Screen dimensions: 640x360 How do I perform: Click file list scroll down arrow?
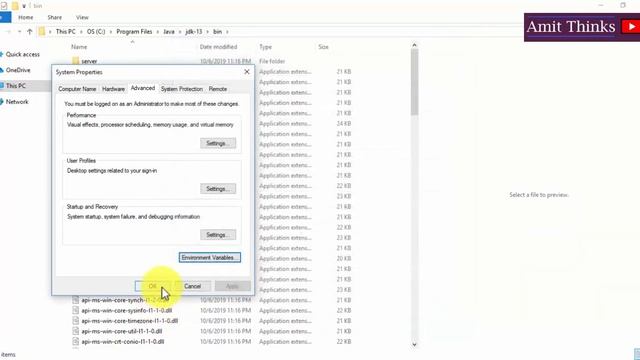tap(414, 344)
